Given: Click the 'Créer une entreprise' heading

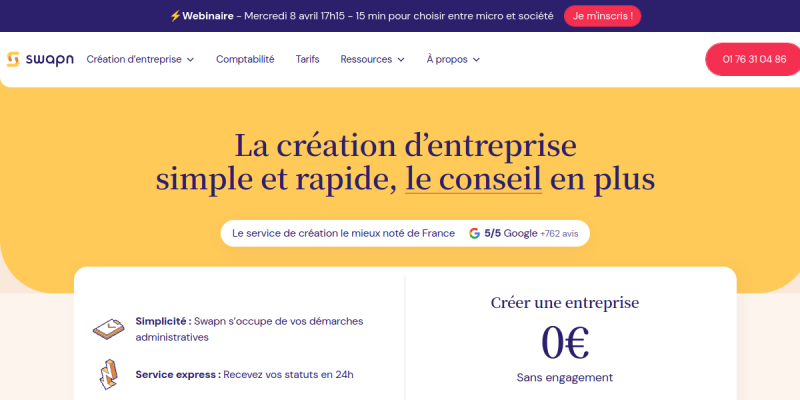Looking at the screenshot, I should tap(565, 303).
